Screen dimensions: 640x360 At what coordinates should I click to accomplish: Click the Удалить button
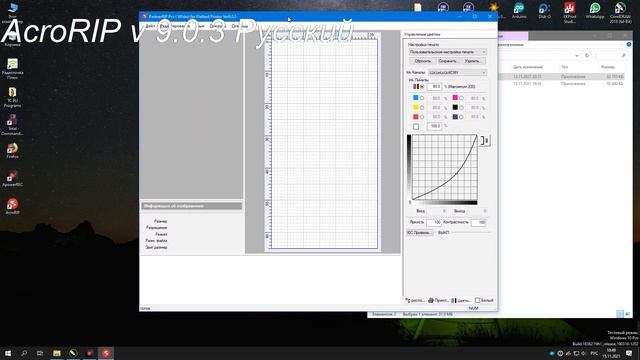[x=473, y=61]
